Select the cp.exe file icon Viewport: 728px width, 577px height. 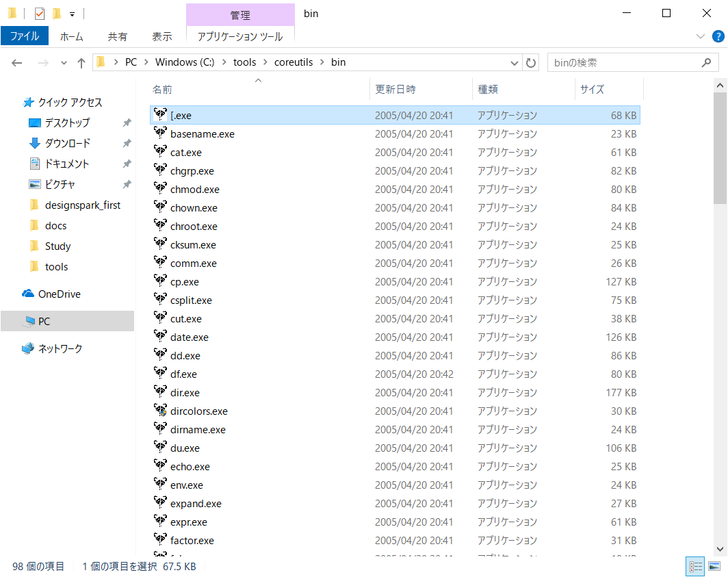(160, 281)
